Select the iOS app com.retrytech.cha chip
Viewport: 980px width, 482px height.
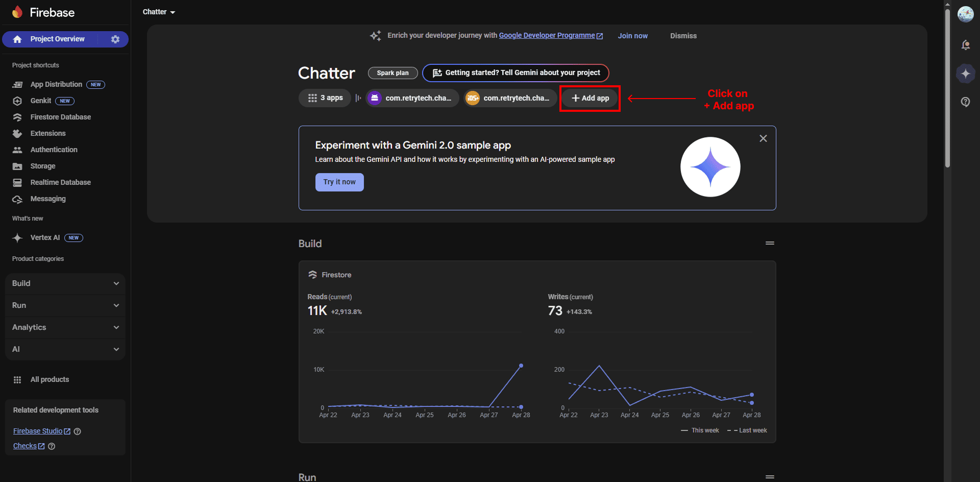509,98
